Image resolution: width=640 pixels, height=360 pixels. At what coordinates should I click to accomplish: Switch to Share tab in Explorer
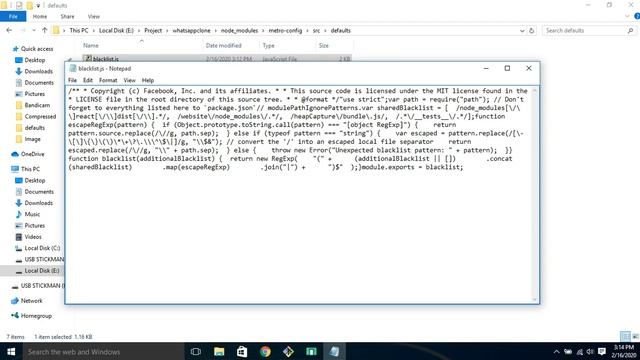point(67,16)
